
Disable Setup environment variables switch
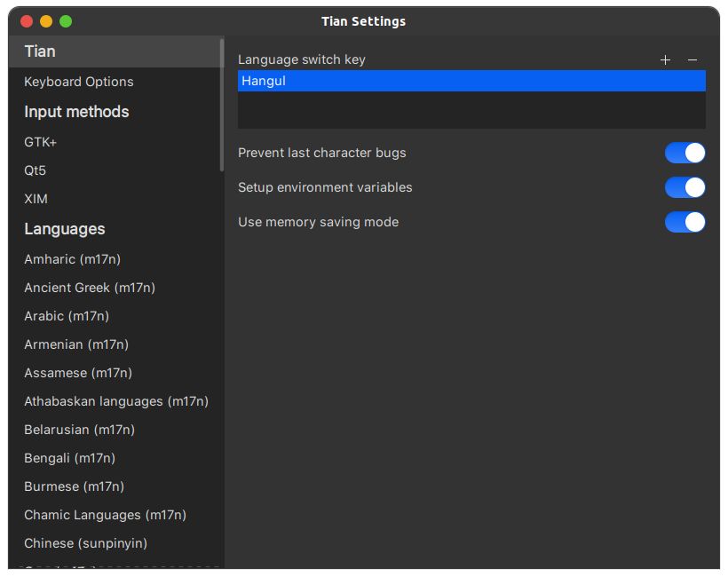(x=684, y=187)
